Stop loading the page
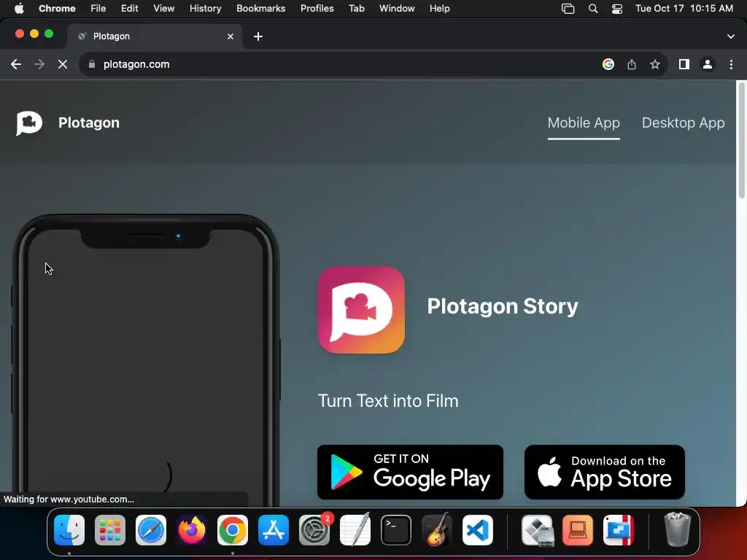The image size is (747, 560). click(63, 64)
